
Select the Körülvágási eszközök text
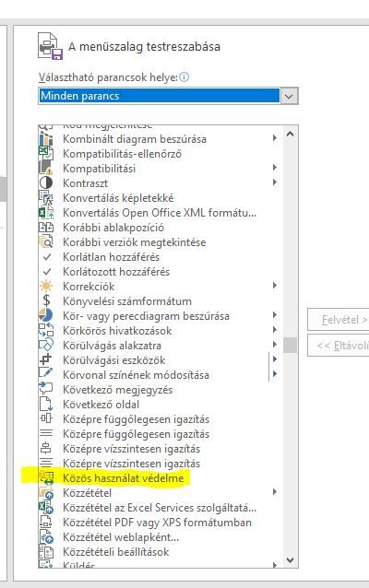point(113,360)
